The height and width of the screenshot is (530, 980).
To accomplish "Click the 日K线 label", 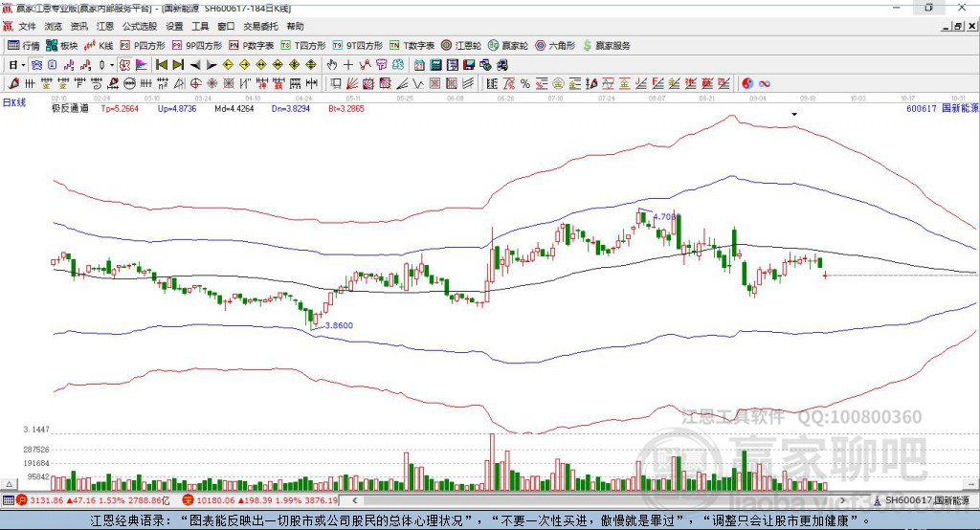I will pyautogui.click(x=13, y=102).
